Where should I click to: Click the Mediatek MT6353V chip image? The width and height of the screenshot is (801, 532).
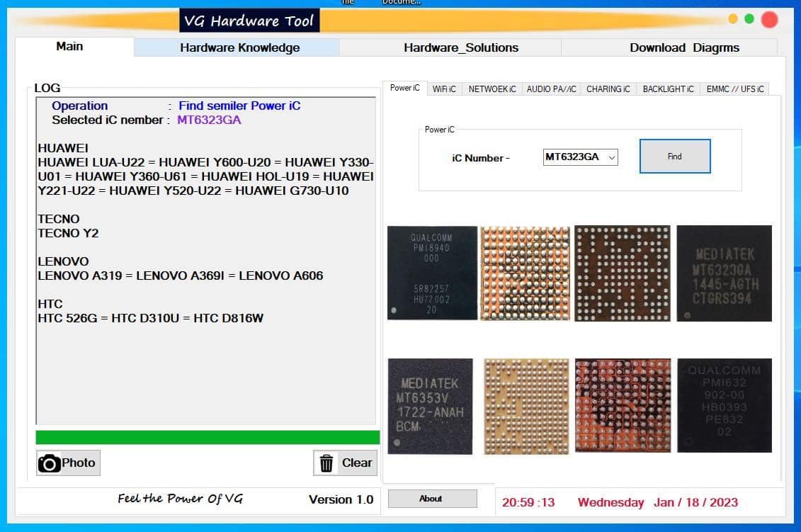[x=430, y=407]
